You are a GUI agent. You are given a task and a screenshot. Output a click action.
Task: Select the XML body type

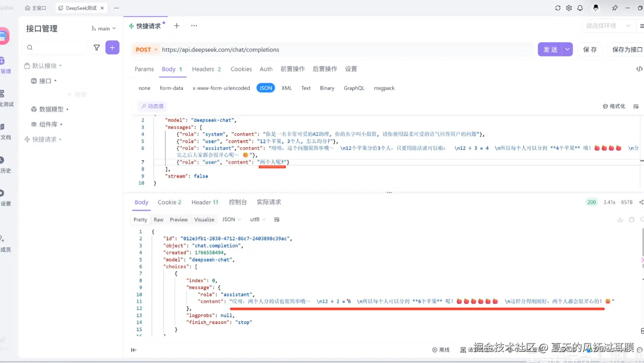(x=286, y=88)
